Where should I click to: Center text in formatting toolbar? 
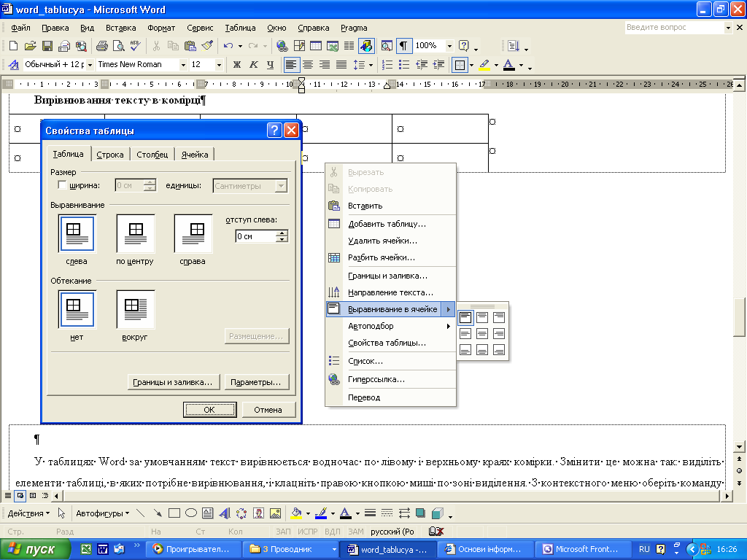click(x=309, y=64)
